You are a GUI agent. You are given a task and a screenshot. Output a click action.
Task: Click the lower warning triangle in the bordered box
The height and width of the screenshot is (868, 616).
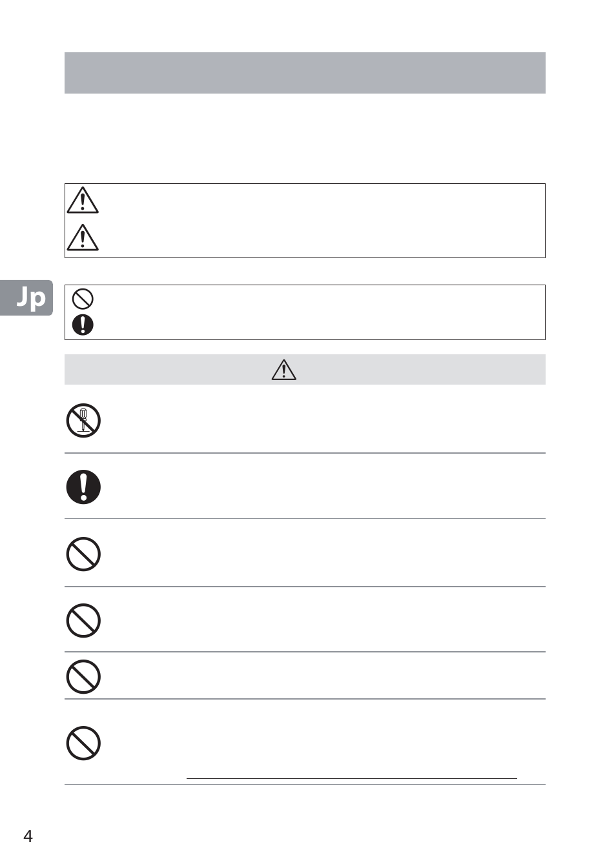click(83, 237)
